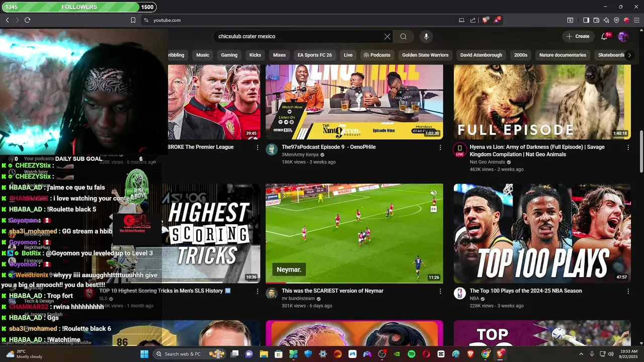Open the Brave VPN shield icon
The image size is (644, 362).
point(616,20)
